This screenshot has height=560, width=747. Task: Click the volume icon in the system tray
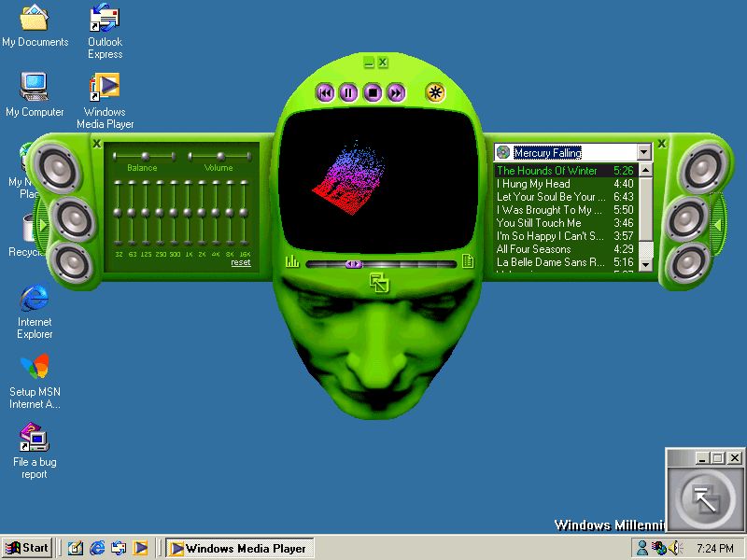(674, 549)
